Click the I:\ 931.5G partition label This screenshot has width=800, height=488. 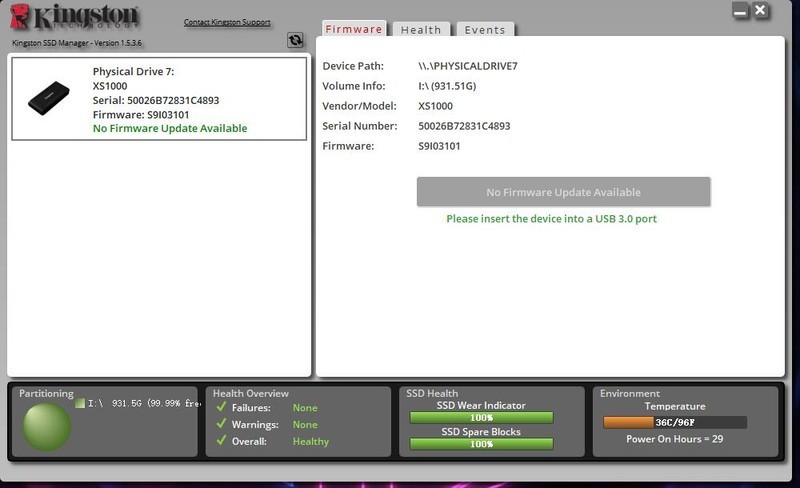point(144,403)
